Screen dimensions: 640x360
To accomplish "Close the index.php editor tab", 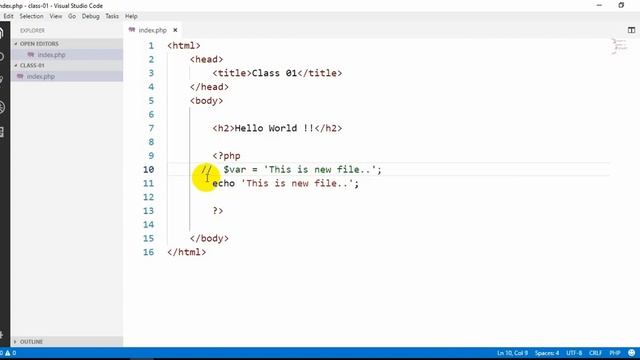I will click(x=175, y=30).
